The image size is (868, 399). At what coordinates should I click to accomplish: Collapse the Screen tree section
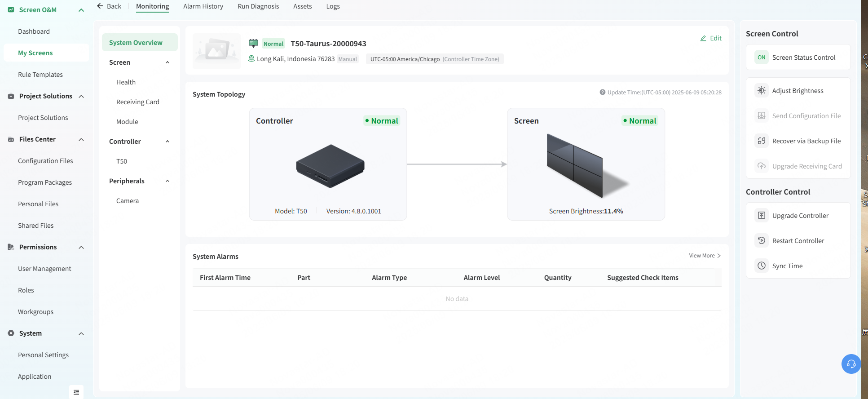click(167, 62)
